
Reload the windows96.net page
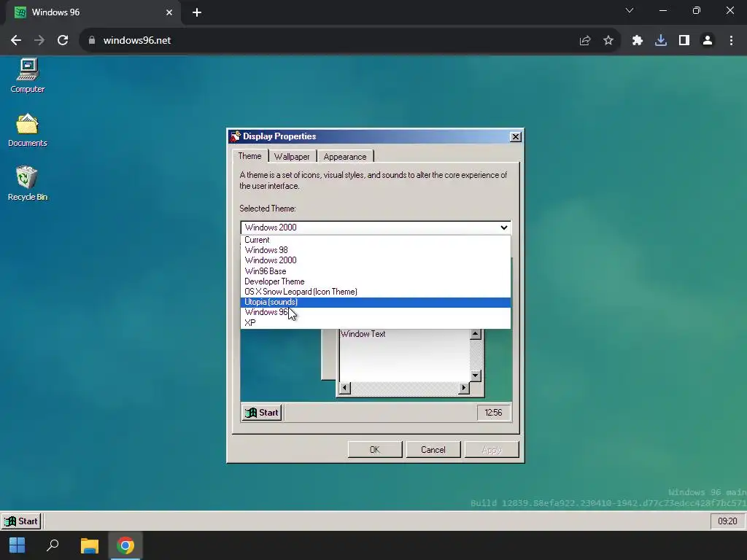(x=63, y=41)
